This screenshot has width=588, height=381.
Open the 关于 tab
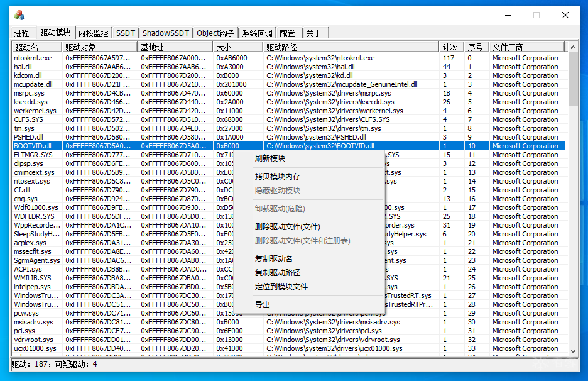[314, 33]
